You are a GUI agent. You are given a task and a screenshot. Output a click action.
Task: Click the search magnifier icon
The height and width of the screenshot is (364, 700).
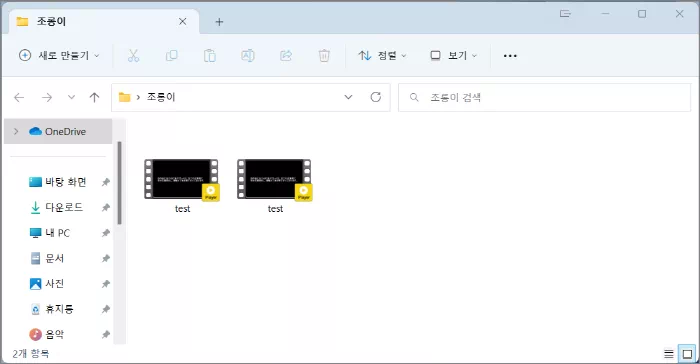point(414,97)
